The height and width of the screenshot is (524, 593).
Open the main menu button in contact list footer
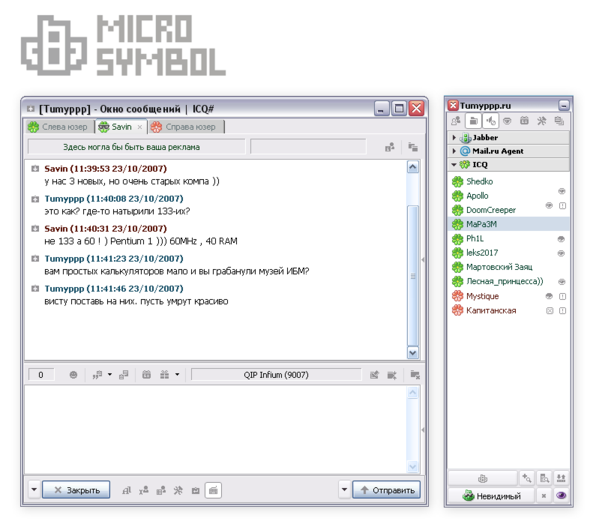(482, 478)
